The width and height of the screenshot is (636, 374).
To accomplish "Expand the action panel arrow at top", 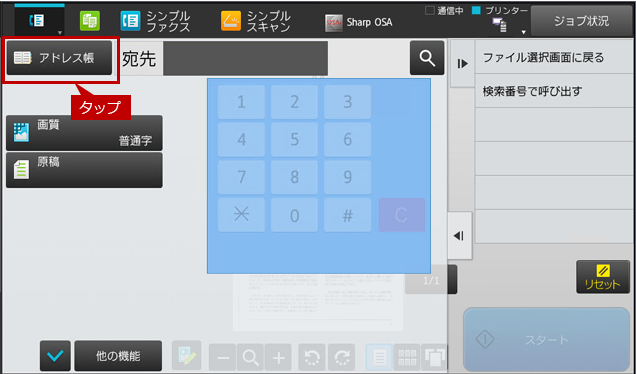I will click(x=462, y=64).
